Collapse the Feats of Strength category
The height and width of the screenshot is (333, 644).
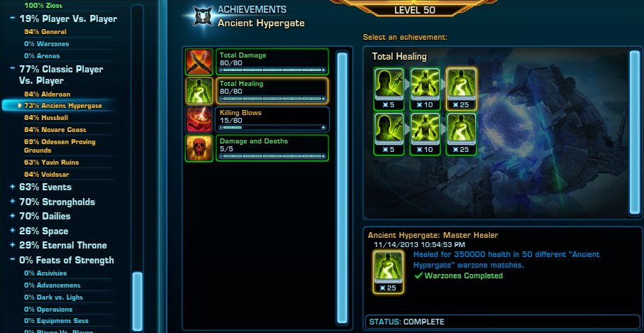click(x=12, y=261)
